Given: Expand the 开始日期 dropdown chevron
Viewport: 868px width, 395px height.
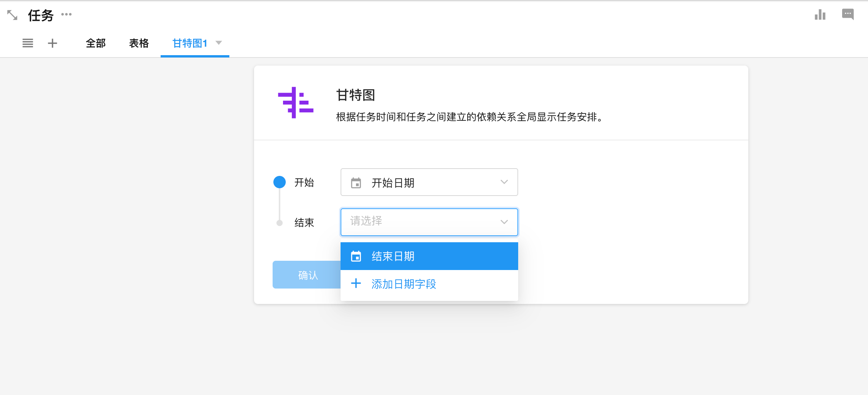Looking at the screenshot, I should [x=504, y=182].
